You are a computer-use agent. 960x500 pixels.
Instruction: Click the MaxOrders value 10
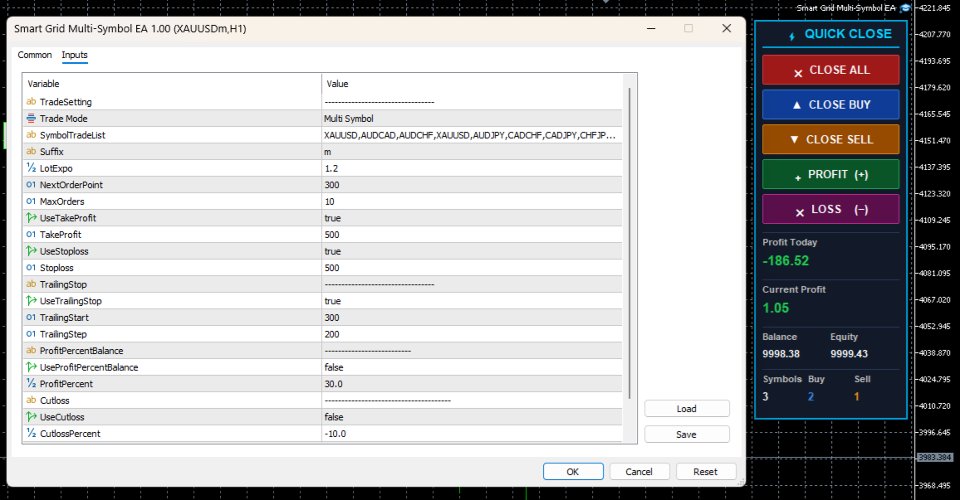tap(329, 201)
